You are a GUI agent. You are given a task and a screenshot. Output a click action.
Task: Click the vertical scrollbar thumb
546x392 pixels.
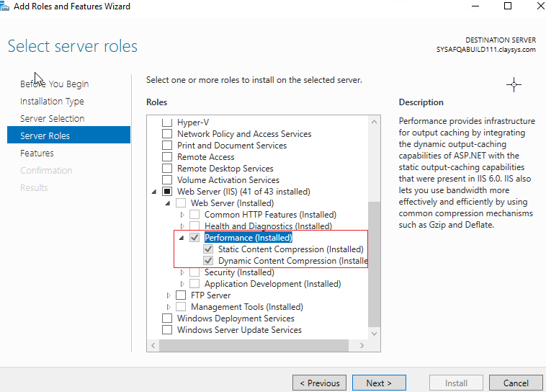(x=374, y=264)
